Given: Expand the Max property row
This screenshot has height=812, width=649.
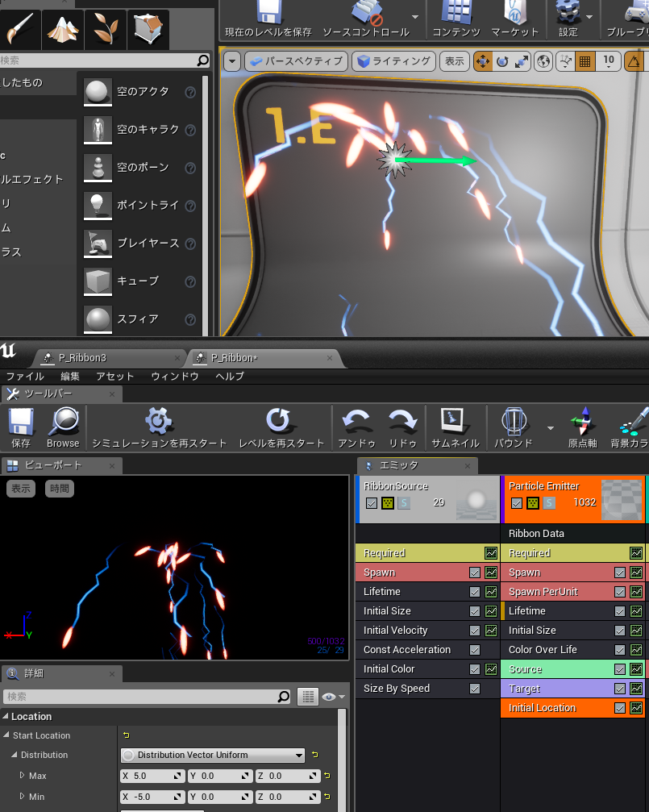Looking at the screenshot, I should 23,775.
